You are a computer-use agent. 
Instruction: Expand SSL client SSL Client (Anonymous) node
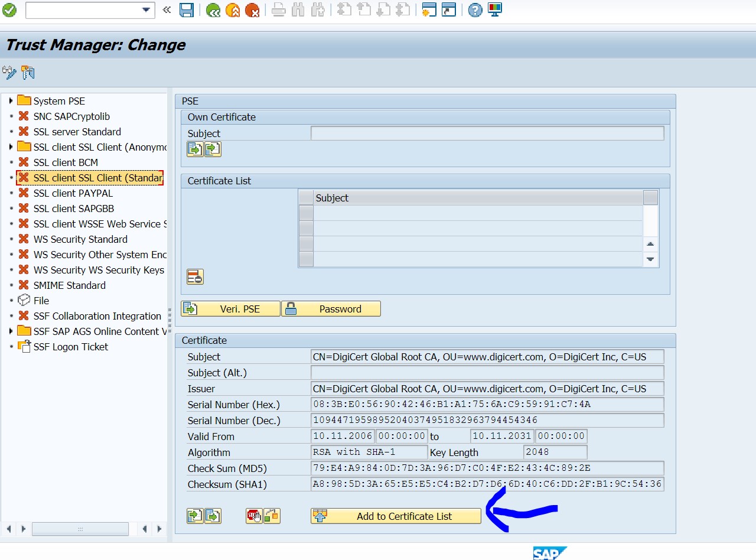click(x=11, y=147)
